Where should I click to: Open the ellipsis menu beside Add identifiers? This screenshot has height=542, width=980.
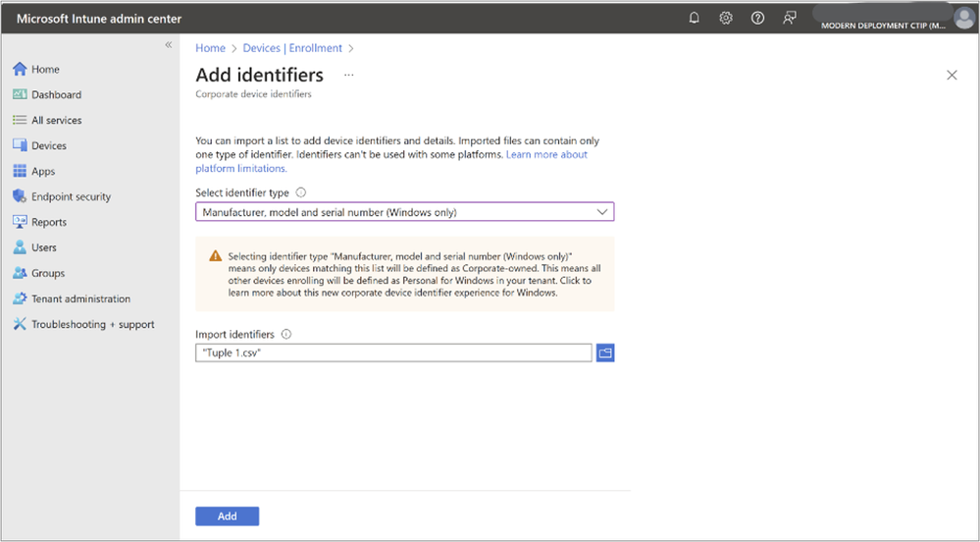coord(349,75)
